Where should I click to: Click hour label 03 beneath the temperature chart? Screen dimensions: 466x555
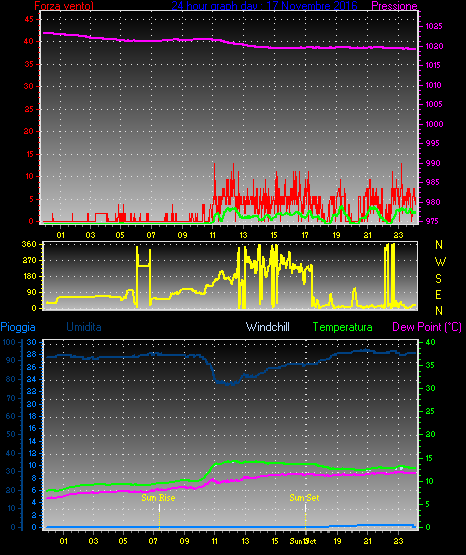93,541
